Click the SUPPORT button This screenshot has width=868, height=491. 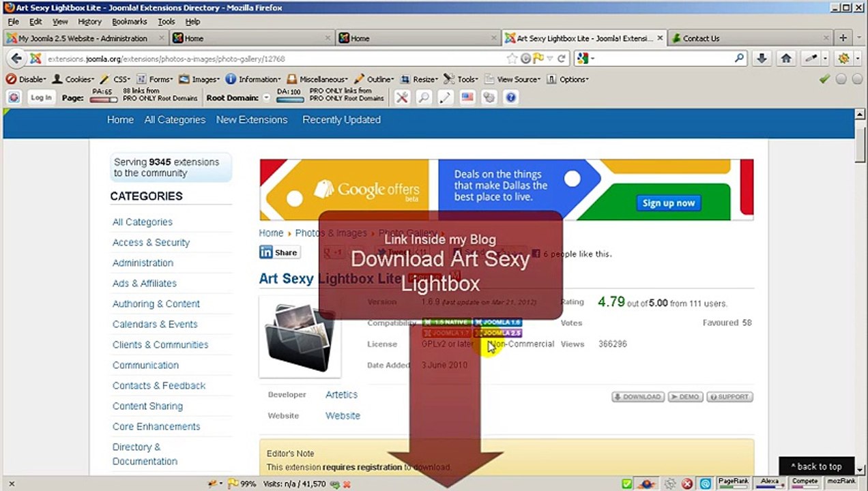pyautogui.click(x=729, y=397)
